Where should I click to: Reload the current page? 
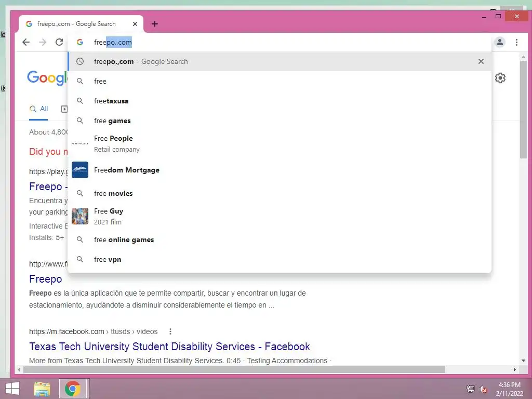click(x=59, y=42)
